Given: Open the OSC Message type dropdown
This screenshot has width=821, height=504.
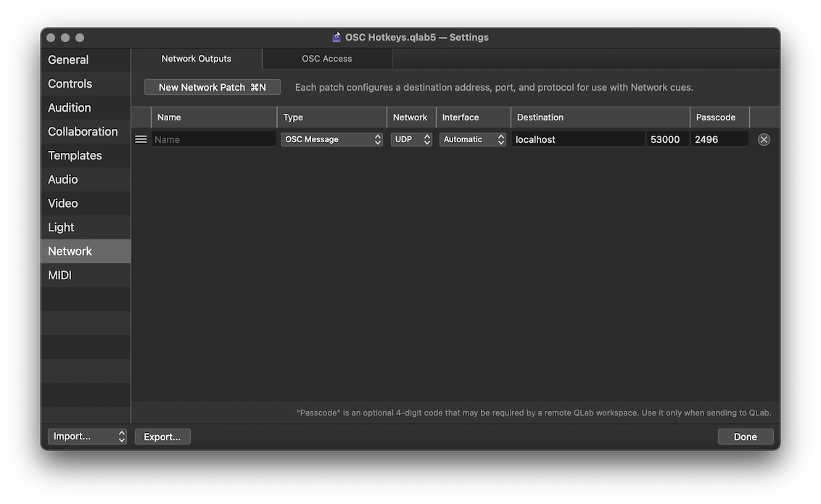Looking at the screenshot, I should pos(332,139).
